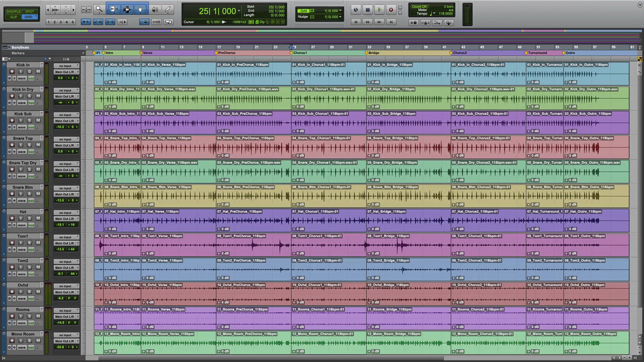
Task: Click the Chorus1 marker in the ruler
Action: pos(299,53)
